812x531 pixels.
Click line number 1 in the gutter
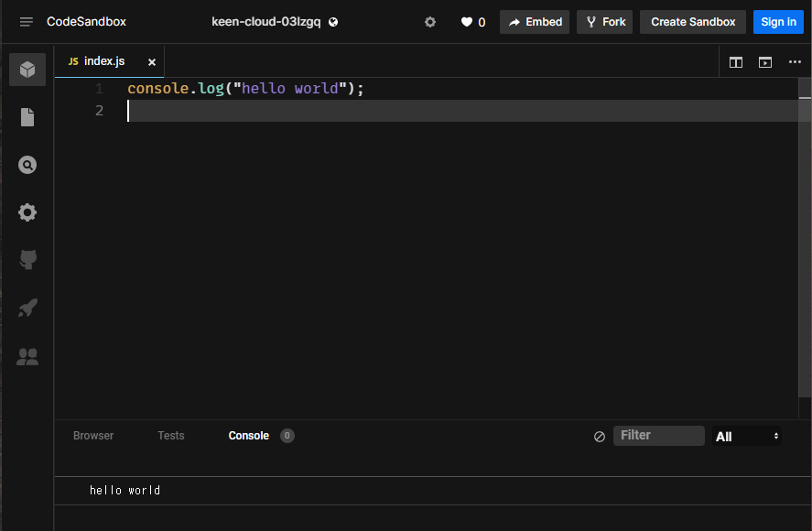(x=100, y=89)
